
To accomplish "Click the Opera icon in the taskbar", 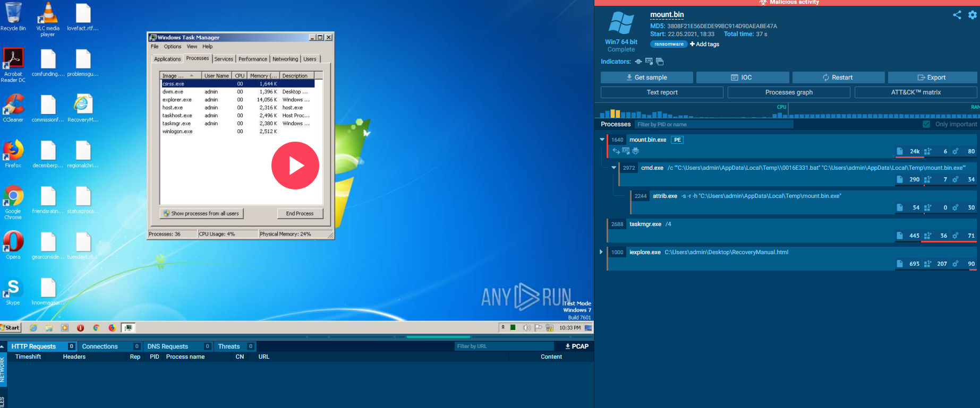I will point(80,328).
